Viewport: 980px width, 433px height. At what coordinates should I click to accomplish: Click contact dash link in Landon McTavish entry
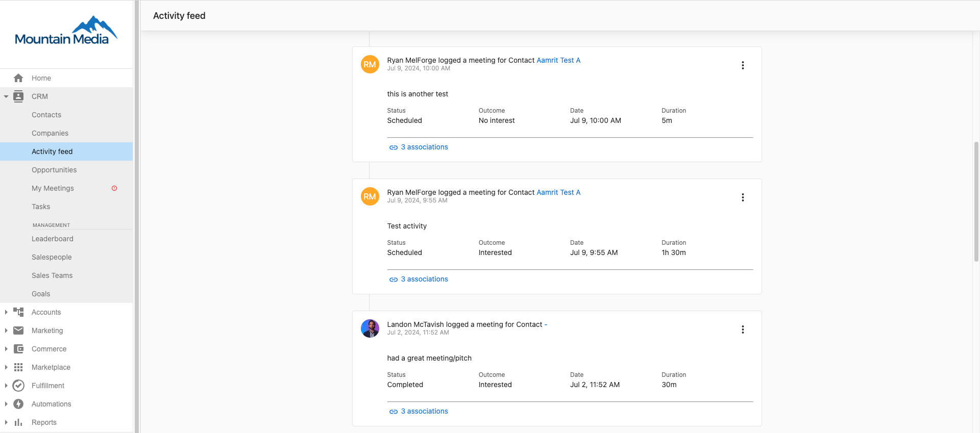pos(546,324)
